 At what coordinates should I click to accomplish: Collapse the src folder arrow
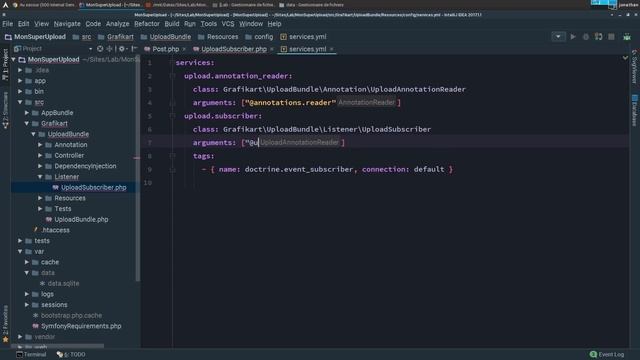pos(20,102)
